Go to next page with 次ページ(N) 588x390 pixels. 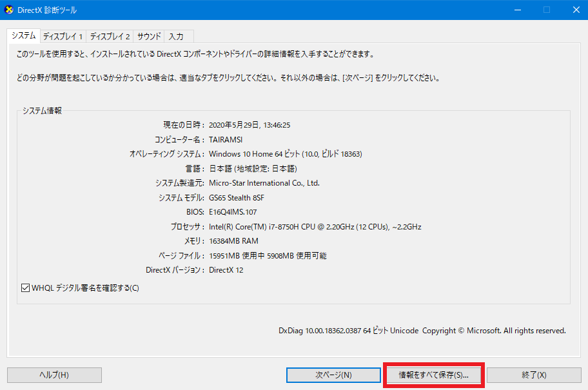pos(333,375)
